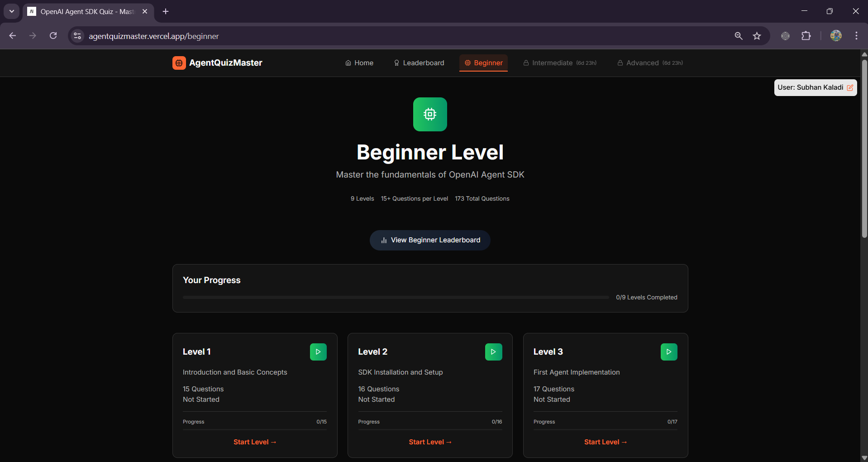Image resolution: width=868 pixels, height=462 pixels.
Task: Click the scrollbar up arrow
Action: [x=864, y=54]
